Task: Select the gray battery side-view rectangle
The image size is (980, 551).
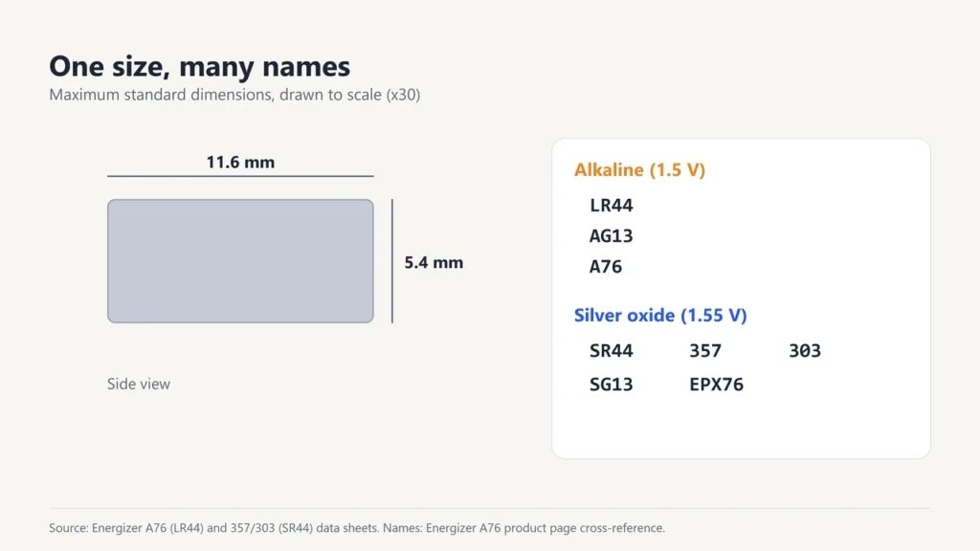Action: point(240,261)
